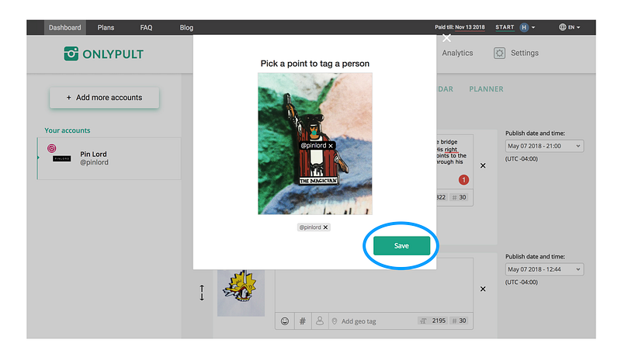Click the reorder arrows icon beside thumbnail
This screenshot has height=364, width=621.
tap(202, 293)
